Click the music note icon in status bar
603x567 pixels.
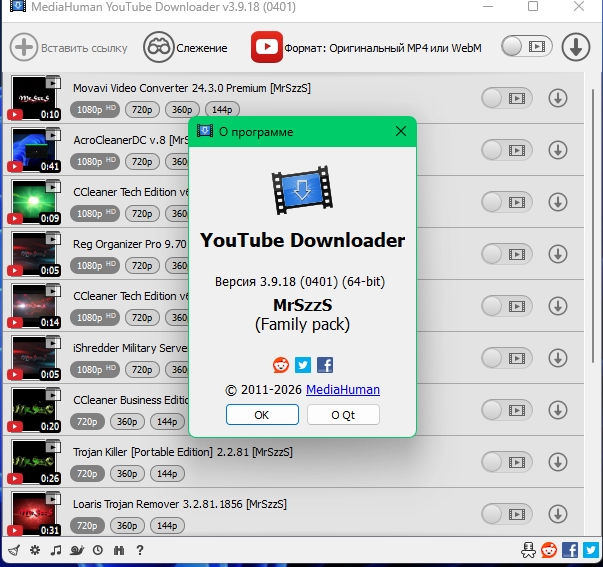pyautogui.click(x=55, y=550)
